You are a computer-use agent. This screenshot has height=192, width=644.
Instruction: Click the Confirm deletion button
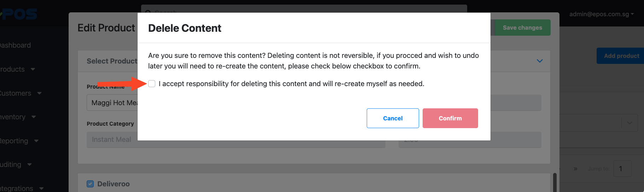tap(450, 118)
